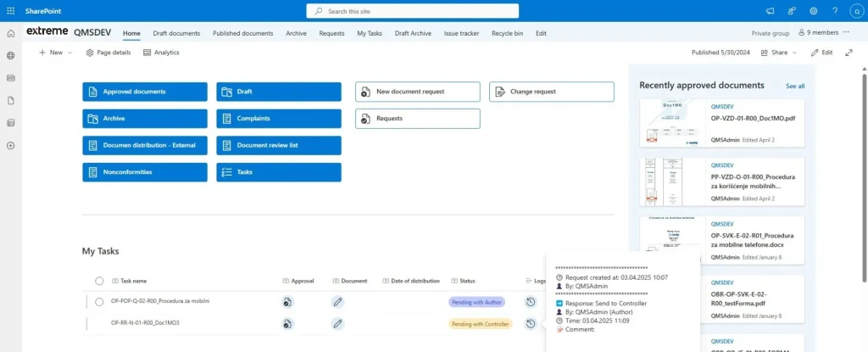Click pencil document icon for OP-RR-N-01-R00_Doc1MO3
This screenshot has height=352, width=868.
point(337,323)
